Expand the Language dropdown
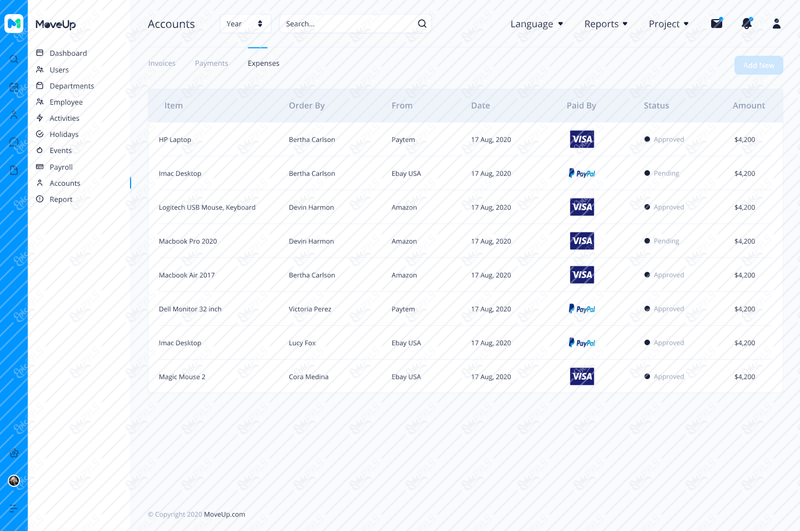This screenshot has height=531, width=800. 536,23
